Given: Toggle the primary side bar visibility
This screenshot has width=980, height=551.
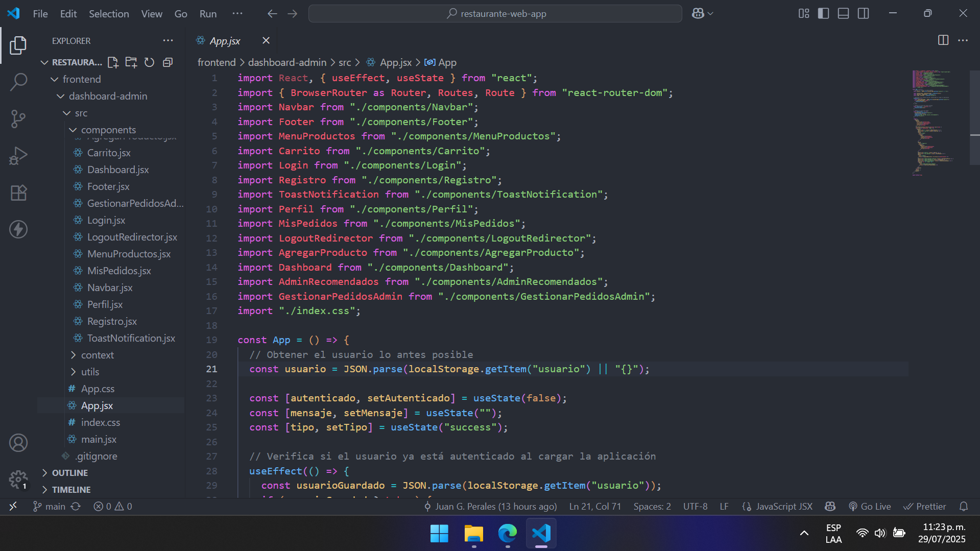Looking at the screenshot, I should 823,14.
